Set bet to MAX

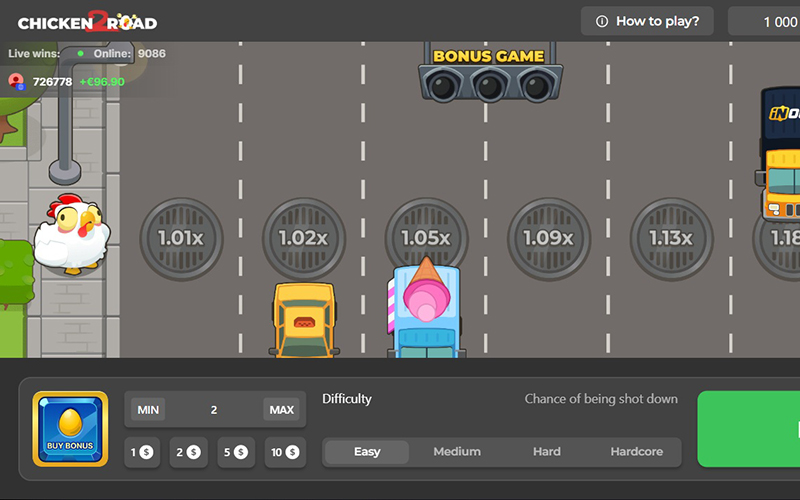click(282, 410)
